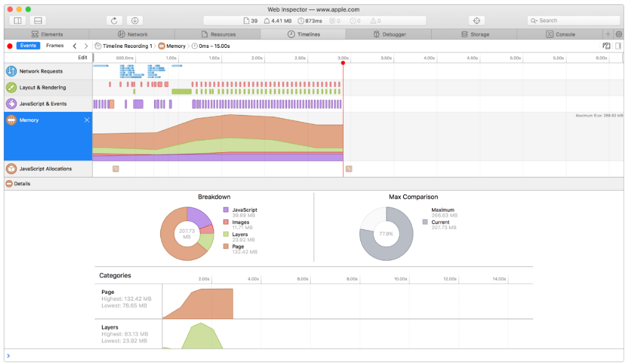Switch to Frames view mode
The height and width of the screenshot is (364, 627).
pos(55,45)
